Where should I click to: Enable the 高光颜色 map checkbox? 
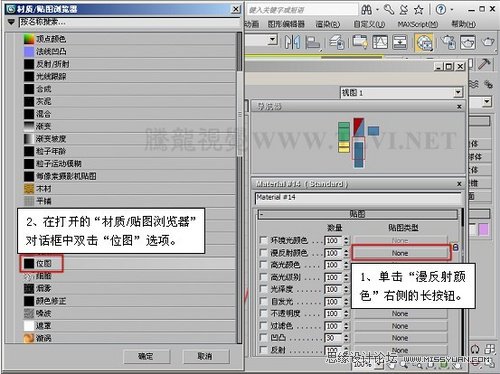(263, 265)
